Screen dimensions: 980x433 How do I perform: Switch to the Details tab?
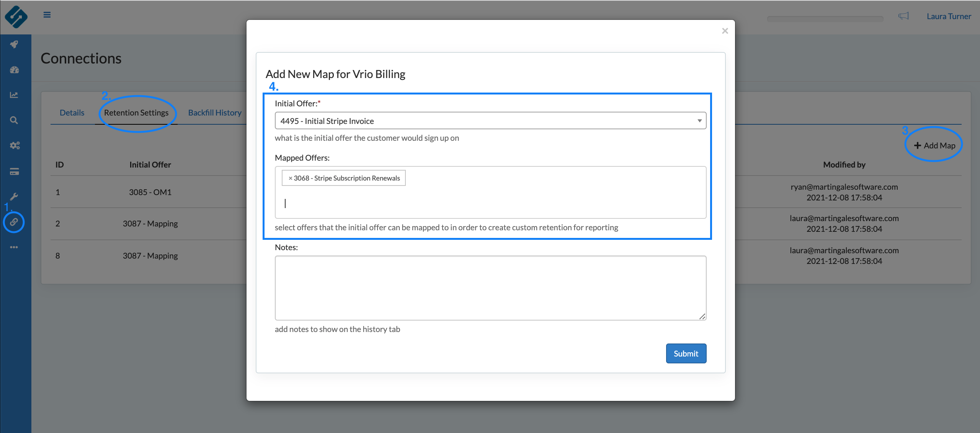[72, 113]
